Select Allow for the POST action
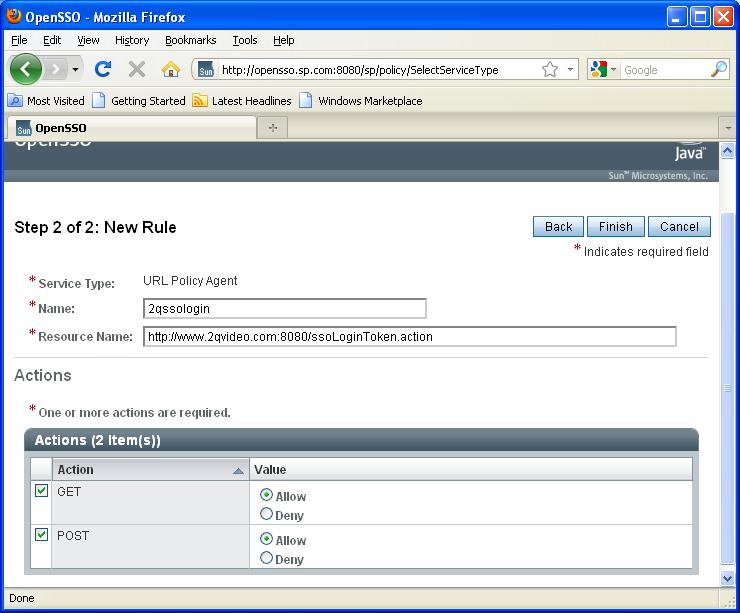This screenshot has width=740, height=613. (x=266, y=538)
